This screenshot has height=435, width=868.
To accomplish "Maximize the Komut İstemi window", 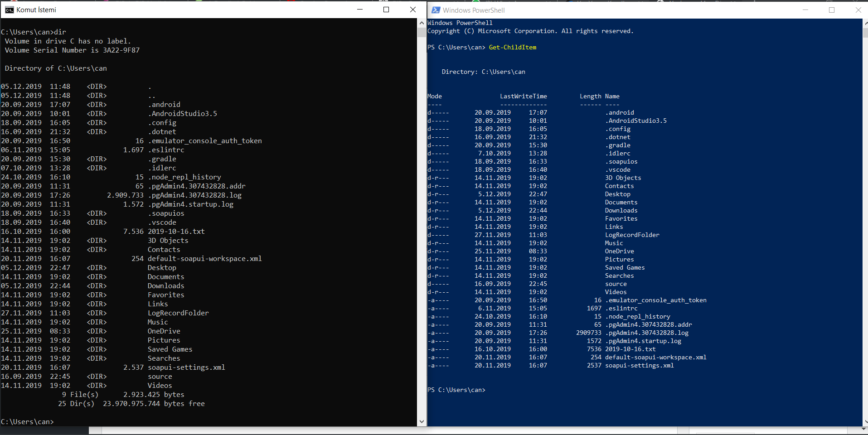I will tap(386, 10).
